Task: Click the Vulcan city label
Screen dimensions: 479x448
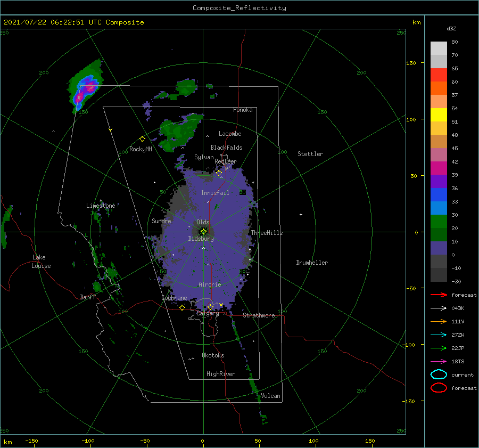Action: pyautogui.click(x=270, y=396)
